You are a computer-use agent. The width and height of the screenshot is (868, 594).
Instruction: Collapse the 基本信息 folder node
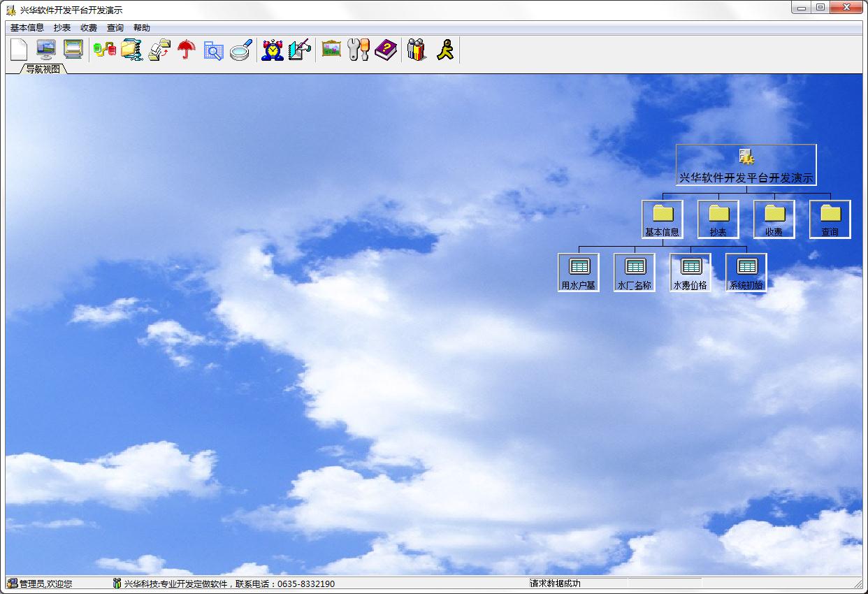663,219
